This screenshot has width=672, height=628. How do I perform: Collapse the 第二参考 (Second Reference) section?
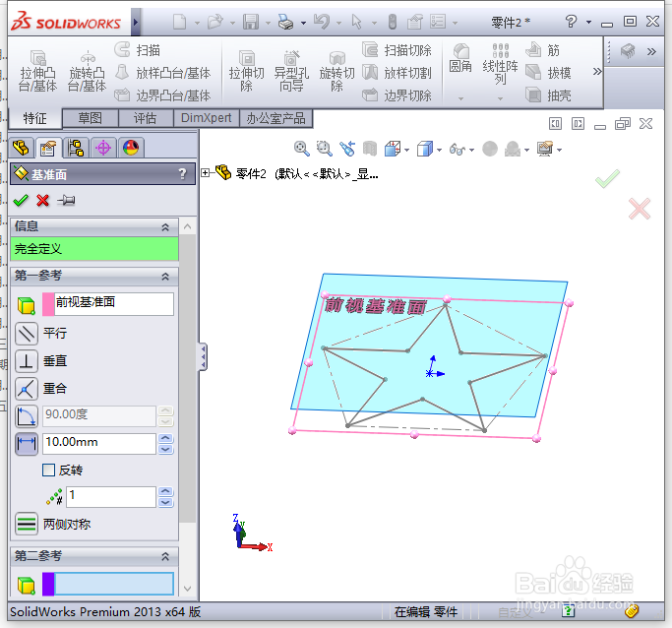point(165,556)
